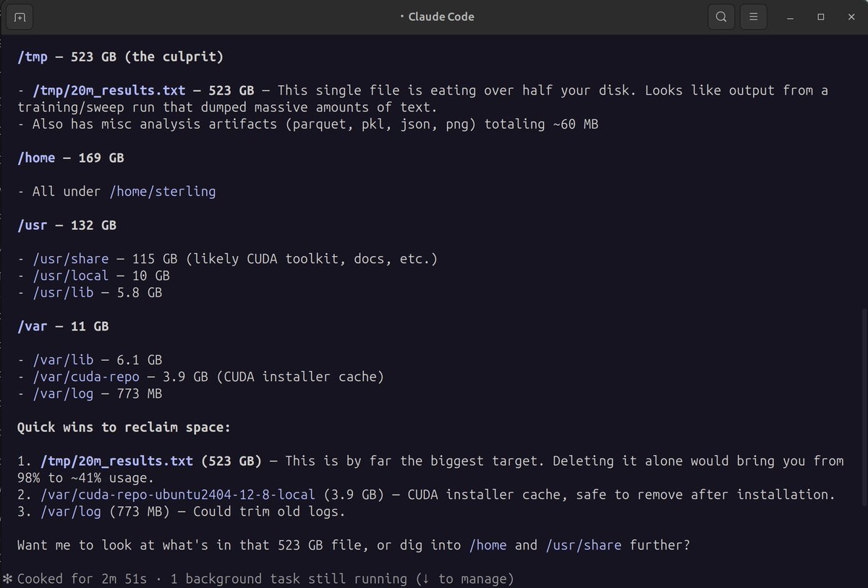Maximize the Claude Code window
Viewport: 868px width, 588px height.
821,17
